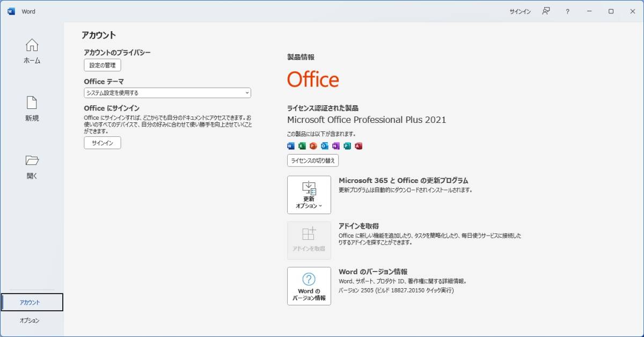Click サインイン in the title bar
The height and width of the screenshot is (337, 644).
520,11
